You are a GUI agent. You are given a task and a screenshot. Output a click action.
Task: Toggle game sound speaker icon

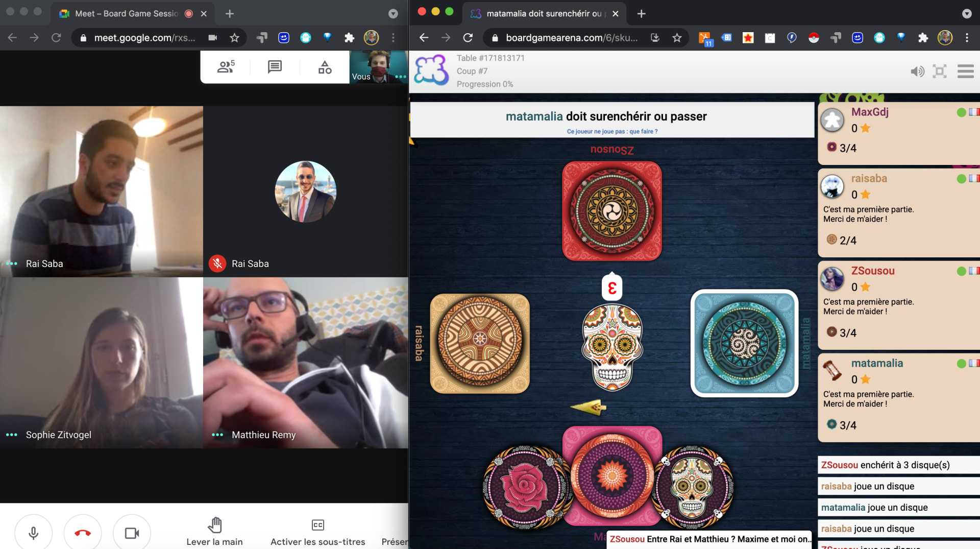[x=917, y=71]
